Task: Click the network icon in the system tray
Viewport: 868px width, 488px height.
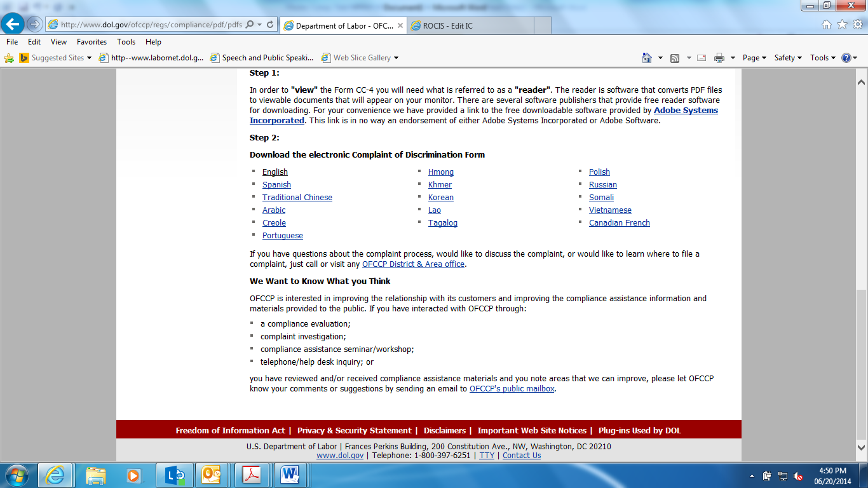Action: coord(783,475)
